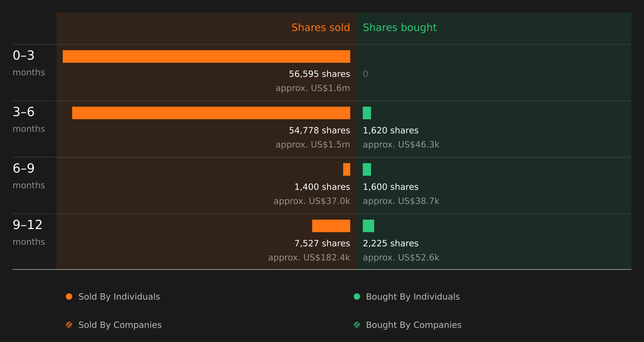Click the approx. US$37.0k value
Image resolution: width=644 pixels, height=342 pixels.
pos(312,201)
